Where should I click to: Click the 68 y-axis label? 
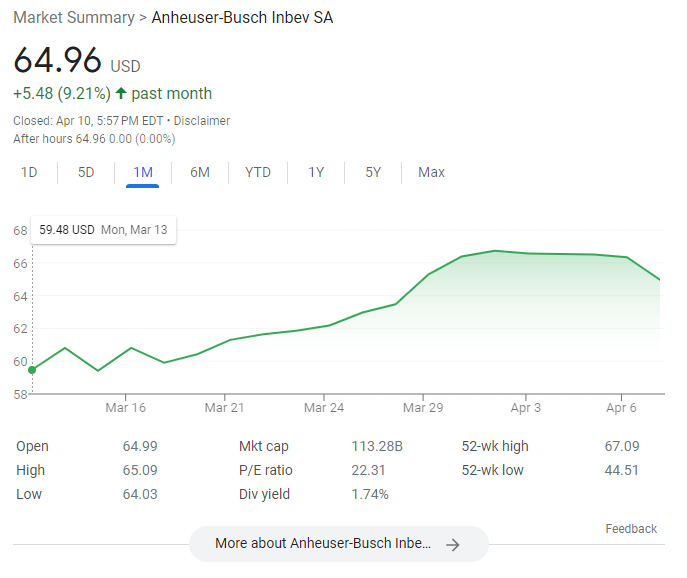point(20,230)
